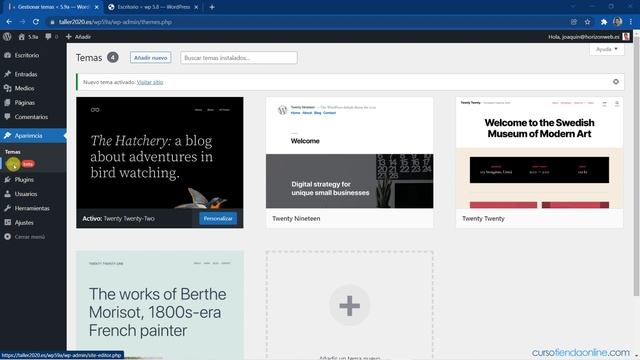Dismiss the Nuevo tema activado notice
This screenshot has height=360, width=640.
click(x=616, y=82)
